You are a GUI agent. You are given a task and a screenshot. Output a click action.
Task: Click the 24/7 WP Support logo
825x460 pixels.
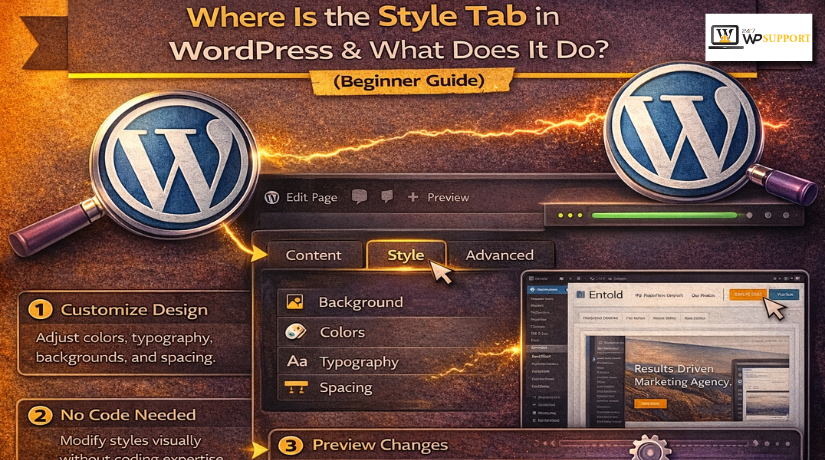click(758, 37)
